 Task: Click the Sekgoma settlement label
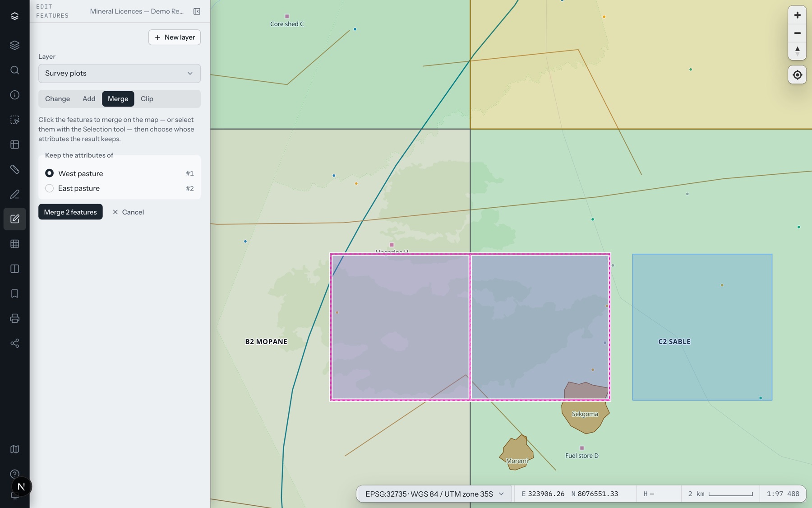point(585,414)
